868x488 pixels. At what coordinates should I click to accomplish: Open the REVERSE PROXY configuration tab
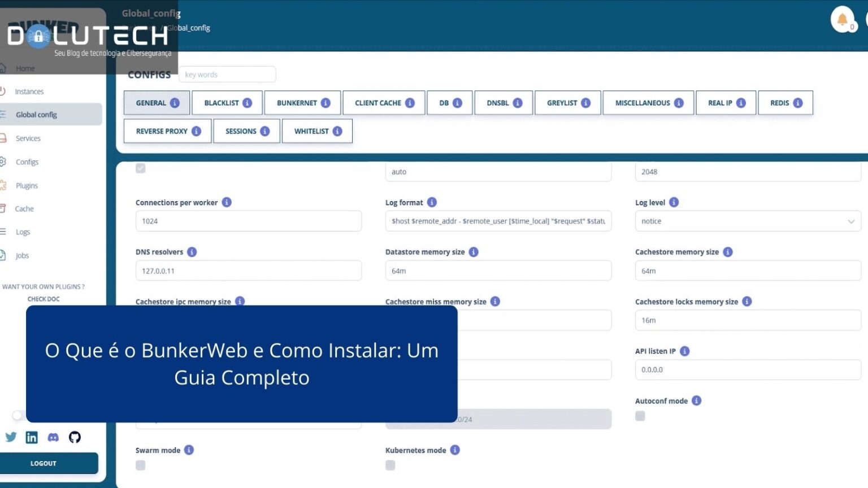[167, 130]
